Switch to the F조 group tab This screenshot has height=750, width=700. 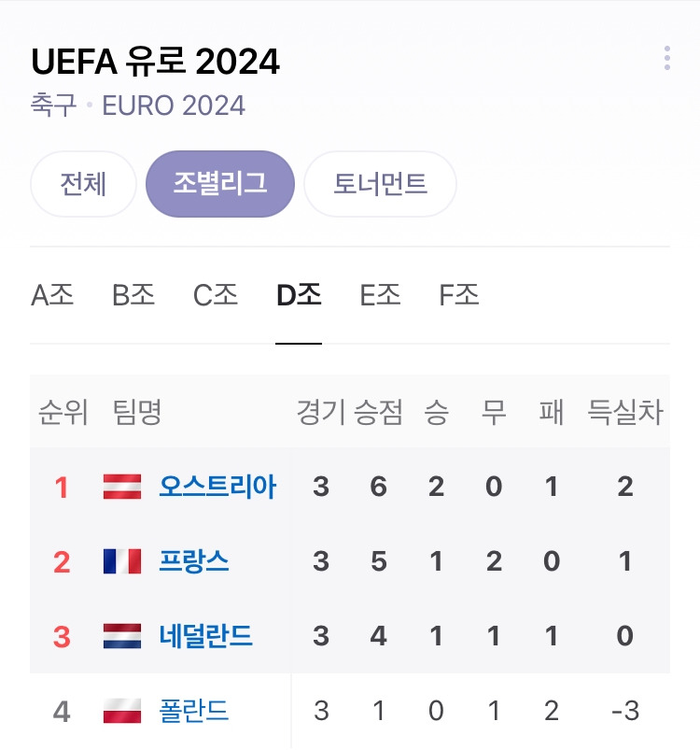click(x=458, y=294)
